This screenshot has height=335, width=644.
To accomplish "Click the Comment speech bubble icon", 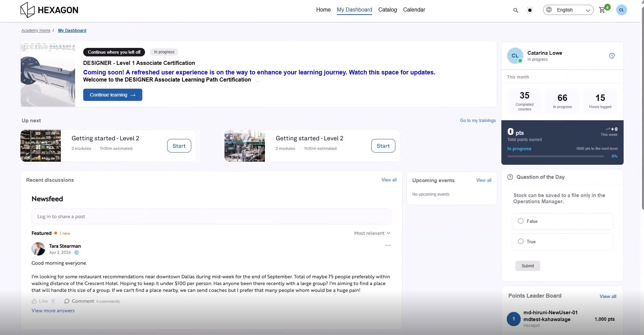I will [67, 301].
